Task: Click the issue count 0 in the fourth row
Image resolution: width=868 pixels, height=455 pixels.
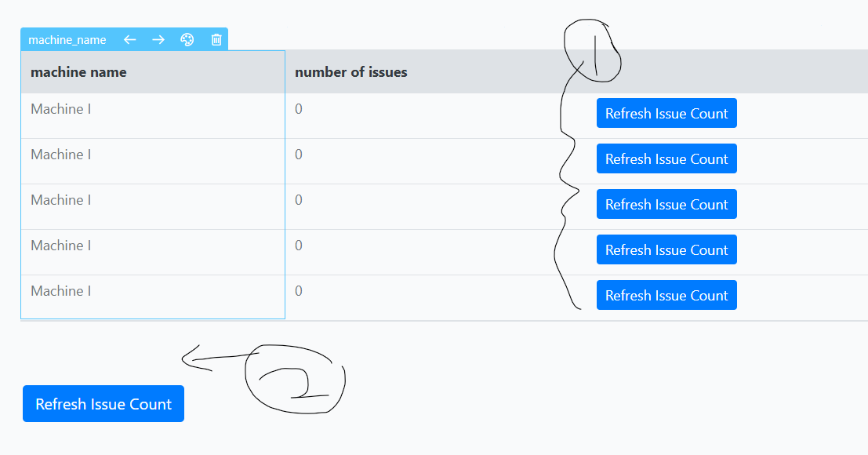Action: [299, 246]
